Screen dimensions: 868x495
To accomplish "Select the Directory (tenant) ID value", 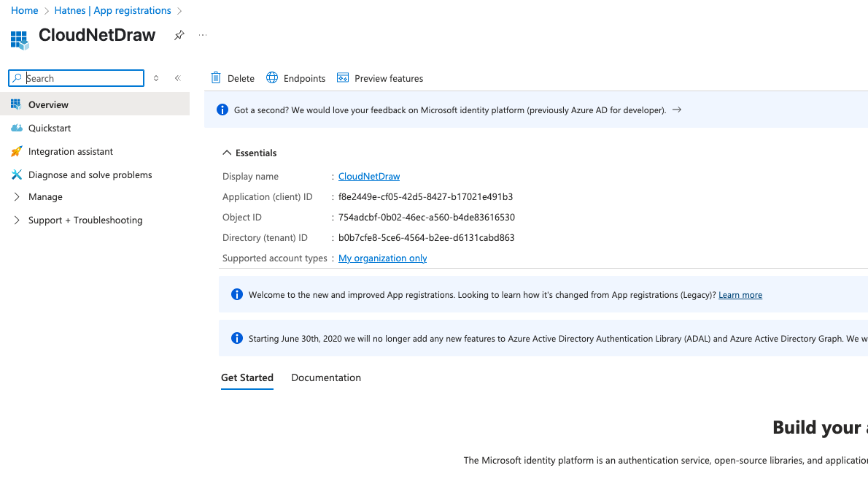I will click(x=426, y=238).
